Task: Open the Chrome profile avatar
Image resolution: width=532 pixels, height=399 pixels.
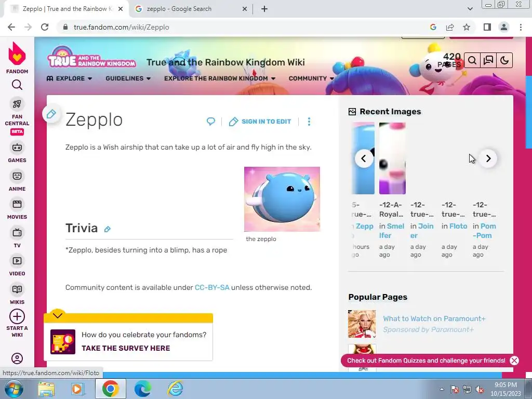Action: click(504, 27)
